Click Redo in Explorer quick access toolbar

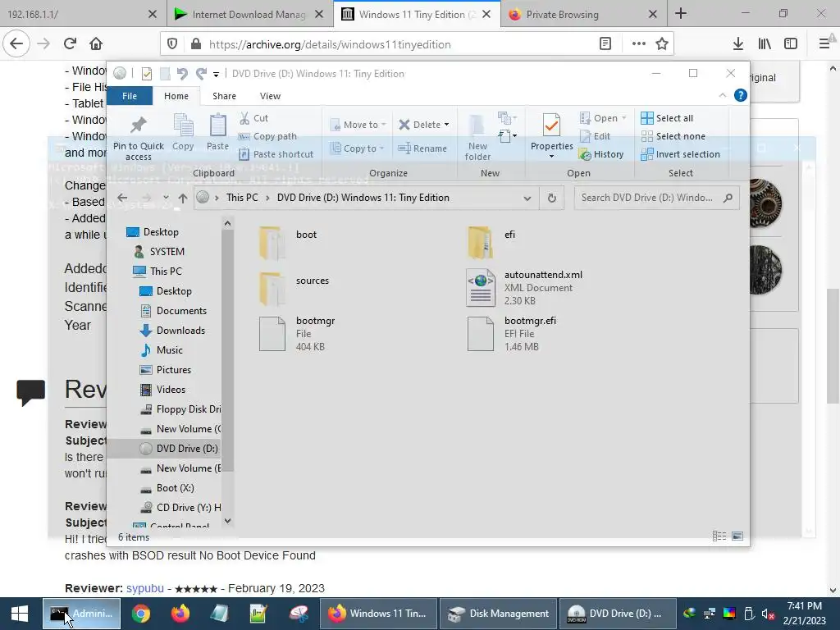pos(201,73)
